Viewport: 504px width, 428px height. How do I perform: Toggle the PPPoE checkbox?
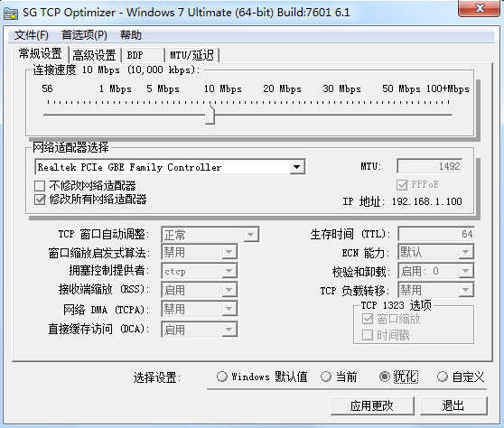tap(402, 185)
